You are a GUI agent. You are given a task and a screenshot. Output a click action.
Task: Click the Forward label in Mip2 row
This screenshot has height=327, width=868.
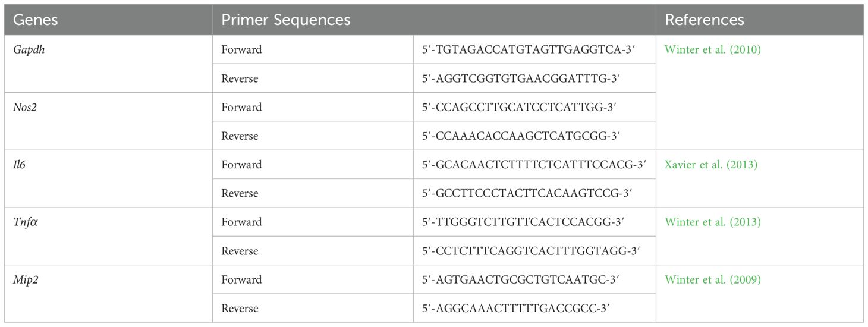point(241,280)
